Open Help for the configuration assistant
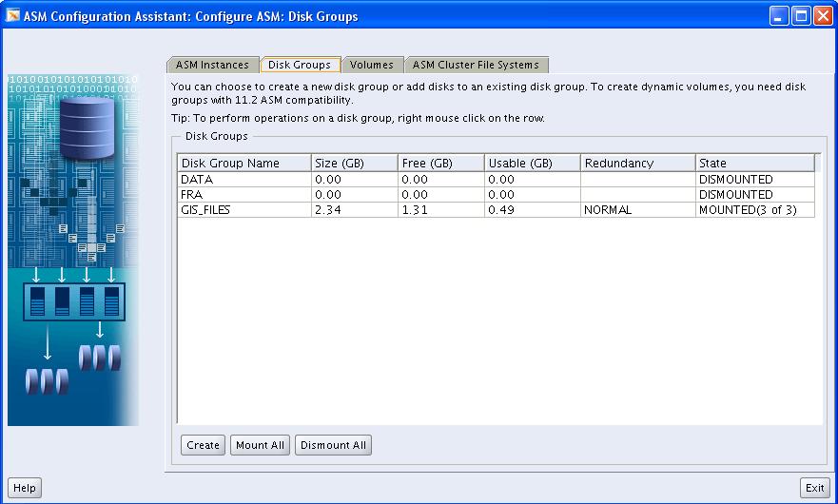Image resolution: width=838 pixels, height=504 pixels. tap(25, 488)
